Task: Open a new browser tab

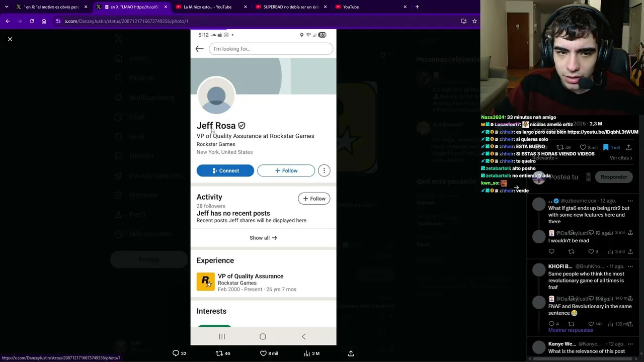Action: click(417, 7)
